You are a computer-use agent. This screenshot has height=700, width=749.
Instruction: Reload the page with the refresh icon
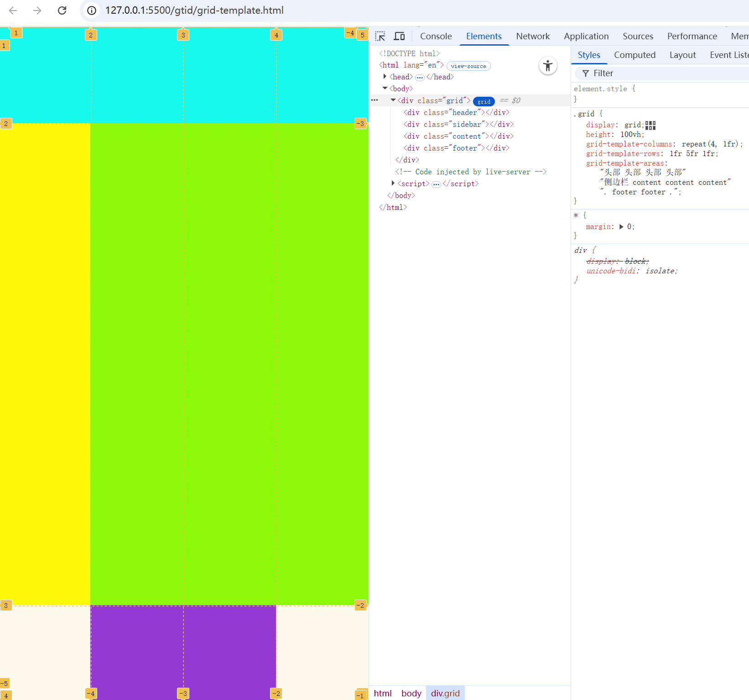click(x=62, y=10)
